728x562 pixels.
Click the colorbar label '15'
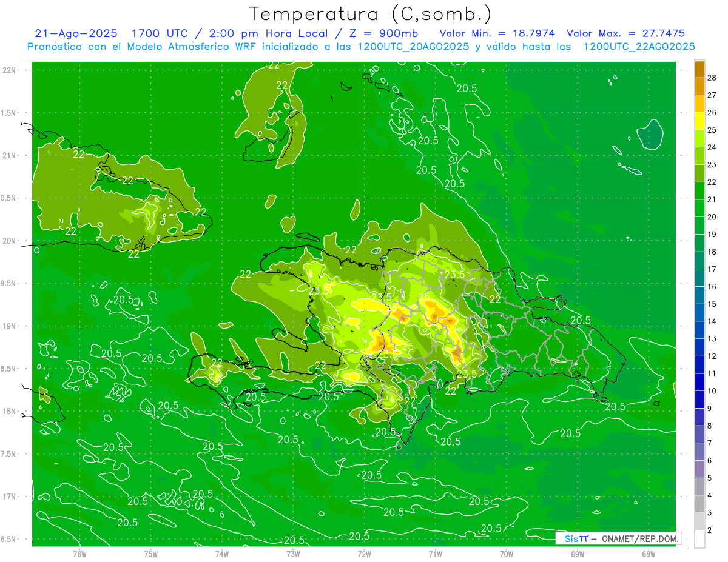click(x=712, y=304)
